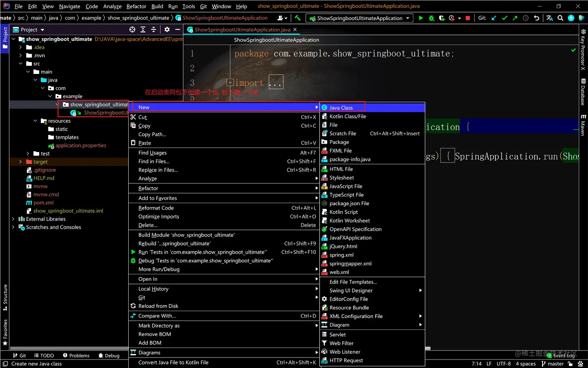Open the Problems tool window
The width and height of the screenshot is (588, 368).
tap(76, 356)
